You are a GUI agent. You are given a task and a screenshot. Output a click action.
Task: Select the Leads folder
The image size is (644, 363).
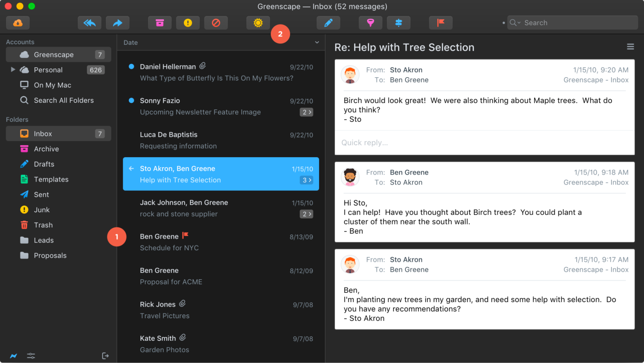click(x=43, y=240)
